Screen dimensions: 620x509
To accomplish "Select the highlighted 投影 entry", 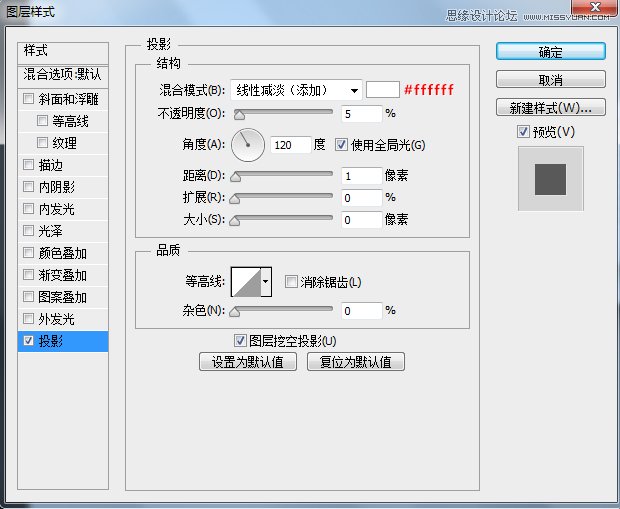I will point(63,341).
